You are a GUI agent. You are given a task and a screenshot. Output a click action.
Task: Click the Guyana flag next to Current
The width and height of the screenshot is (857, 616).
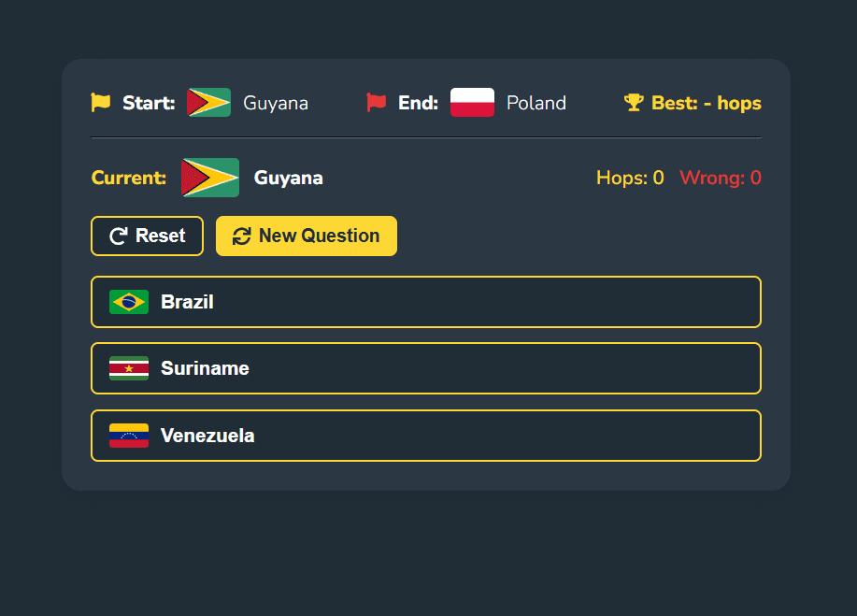click(x=209, y=178)
